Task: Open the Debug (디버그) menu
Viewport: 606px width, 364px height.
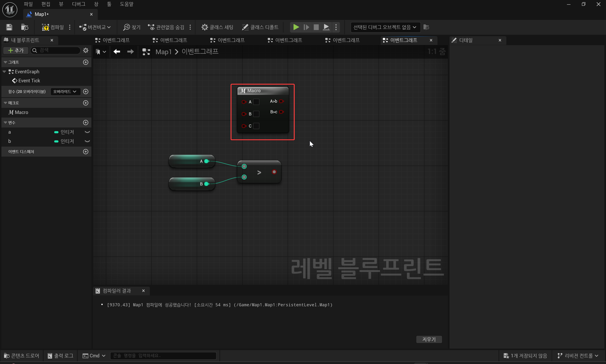Action: click(x=79, y=4)
